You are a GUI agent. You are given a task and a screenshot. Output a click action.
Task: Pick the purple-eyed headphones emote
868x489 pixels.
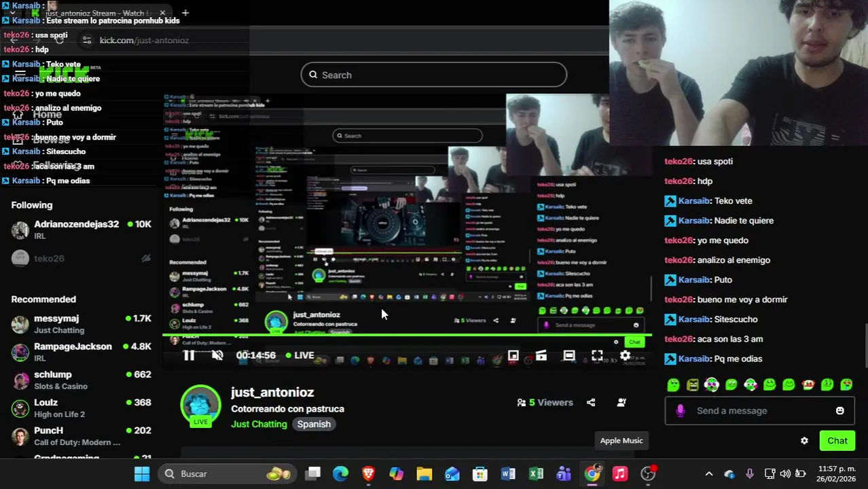[712, 385]
